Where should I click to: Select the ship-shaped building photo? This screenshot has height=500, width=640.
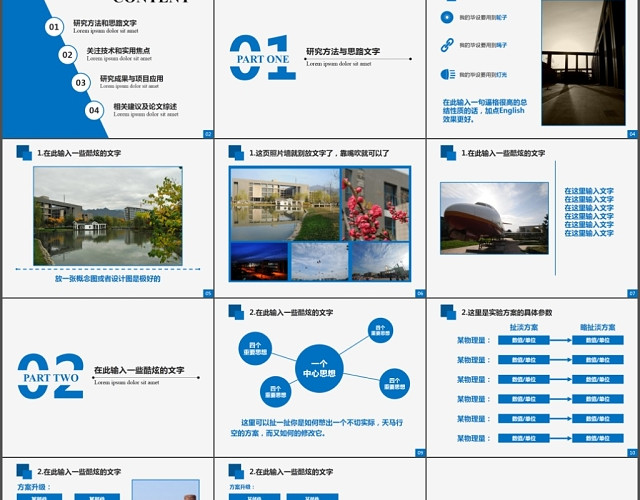494,218
